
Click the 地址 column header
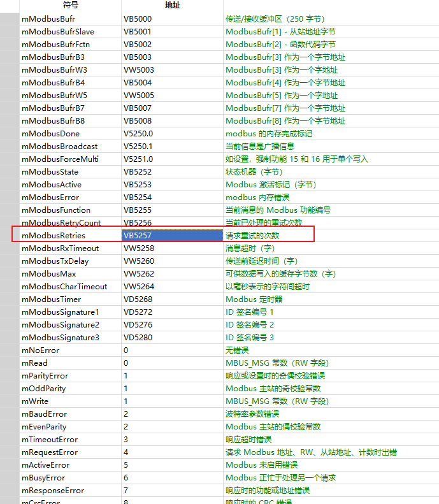(x=172, y=5)
